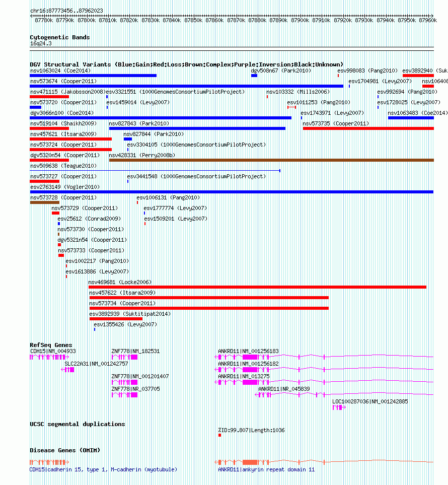Open nsv509638 (Teague2010) variant label
The width and height of the screenshot is (448, 485).
coord(63,166)
